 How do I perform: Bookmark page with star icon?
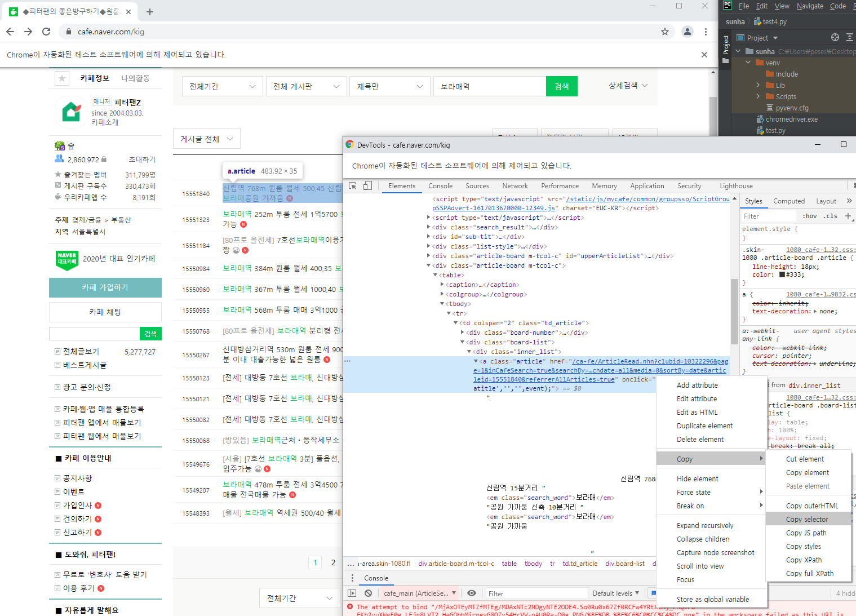click(665, 32)
